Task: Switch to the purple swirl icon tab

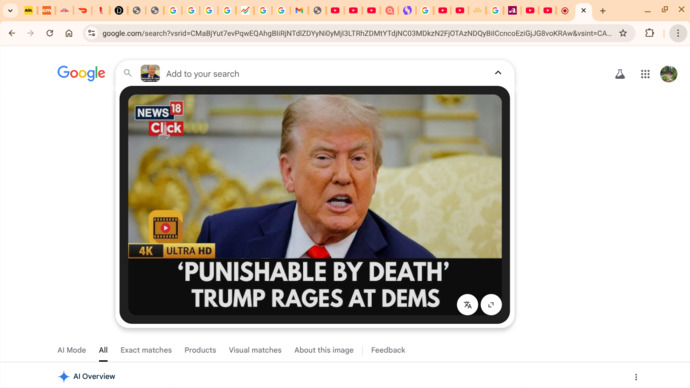Action: pyautogui.click(x=407, y=10)
